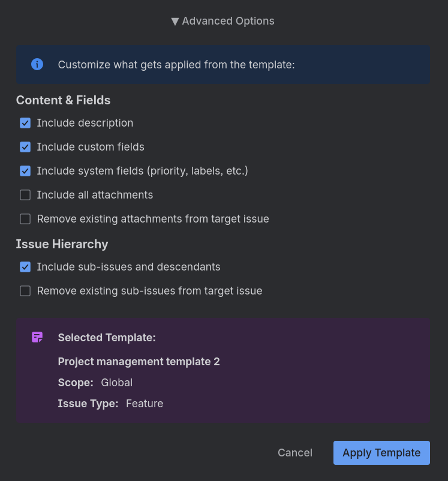This screenshot has width=448, height=481.
Task: Click Apply Template
Action: [381, 453]
